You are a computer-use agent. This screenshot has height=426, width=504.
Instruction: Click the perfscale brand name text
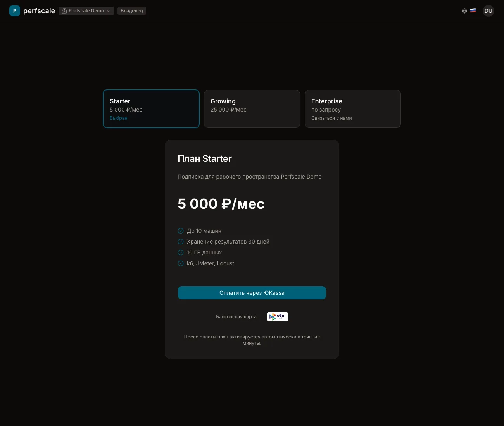(39, 11)
